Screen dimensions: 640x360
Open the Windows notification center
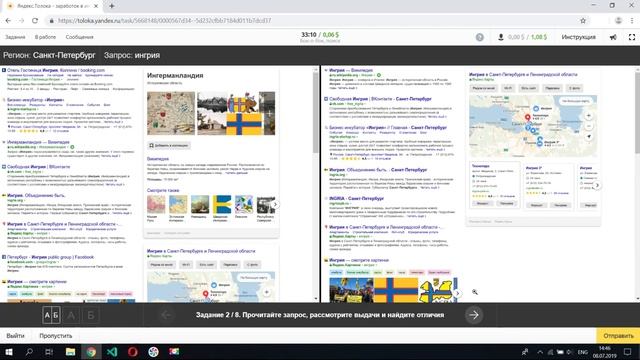click(x=627, y=352)
